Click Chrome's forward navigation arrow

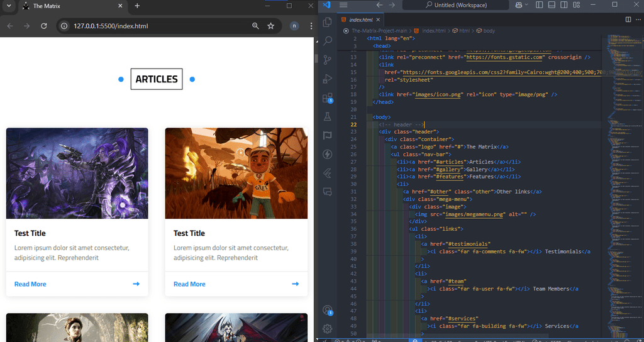[26, 26]
